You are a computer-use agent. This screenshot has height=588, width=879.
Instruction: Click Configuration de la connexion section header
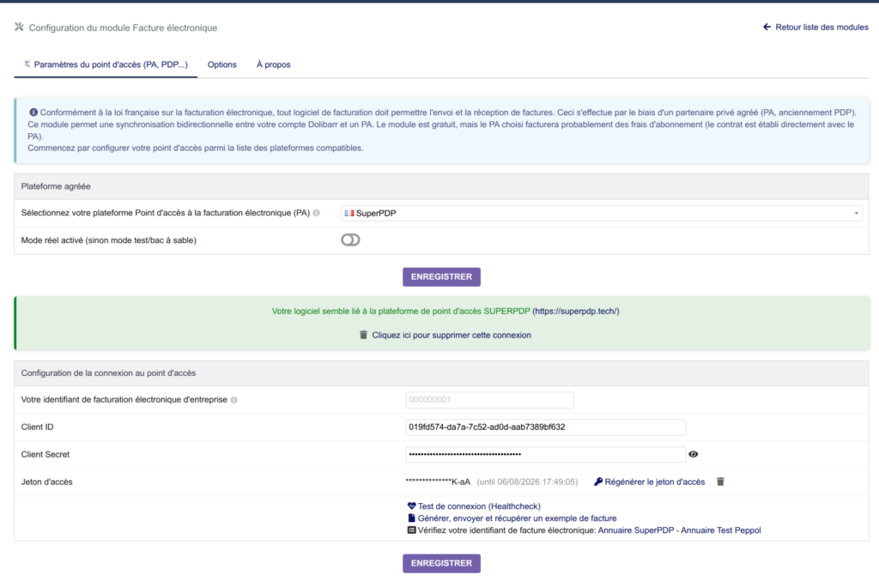pyautogui.click(x=441, y=373)
